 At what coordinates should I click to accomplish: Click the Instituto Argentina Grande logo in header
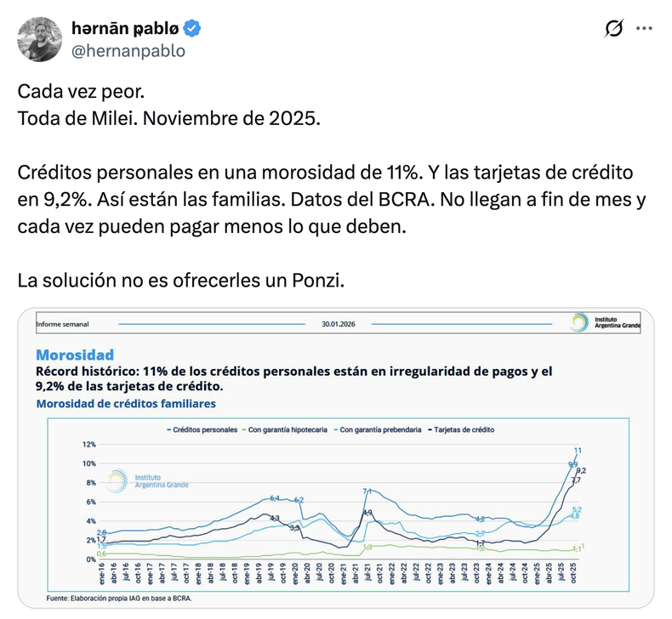(x=606, y=323)
